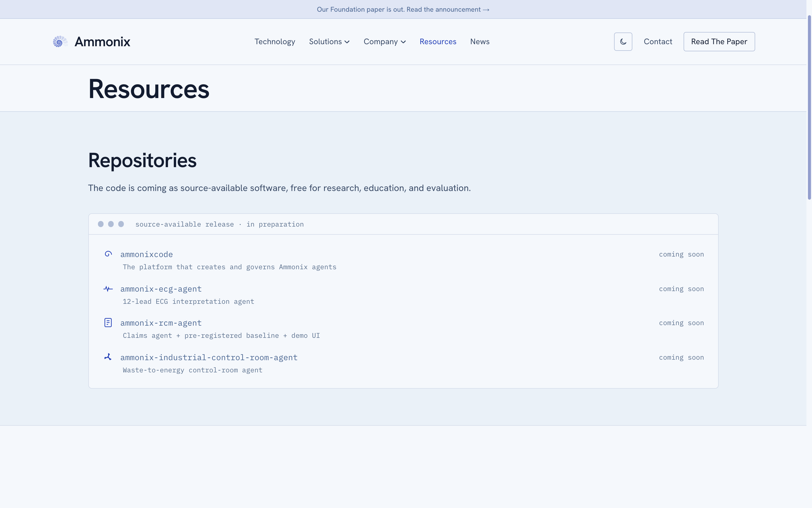Expand the Company dropdown menu
This screenshot has height=508, width=812.
click(x=384, y=42)
